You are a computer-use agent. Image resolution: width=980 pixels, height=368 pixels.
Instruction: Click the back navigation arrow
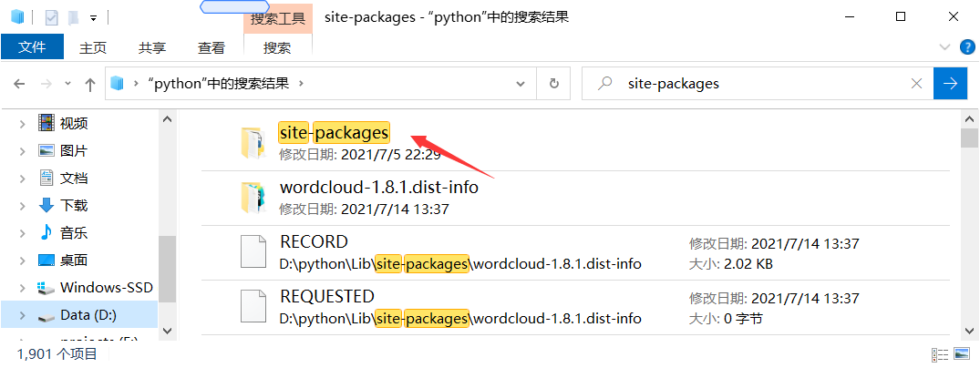pyautogui.click(x=19, y=84)
